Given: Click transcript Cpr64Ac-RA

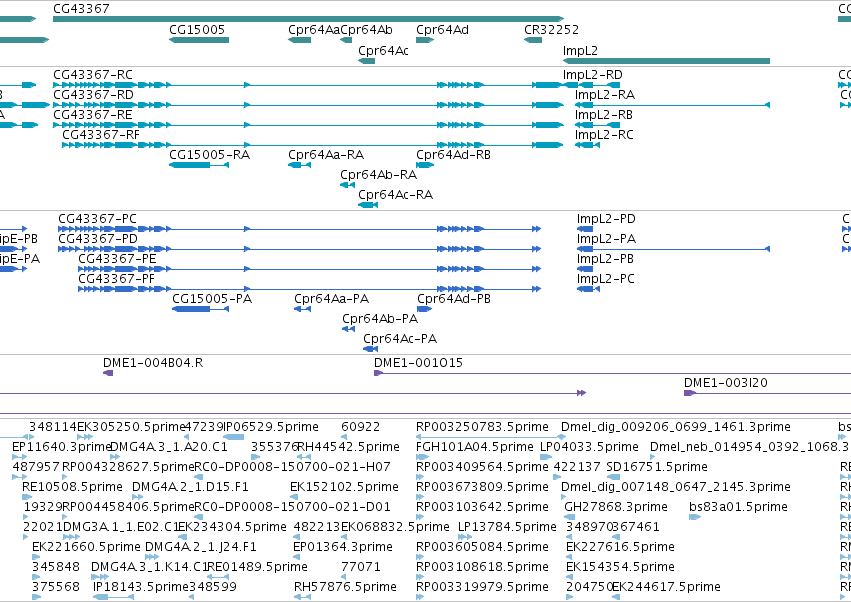Looking at the screenshot, I should point(368,205).
